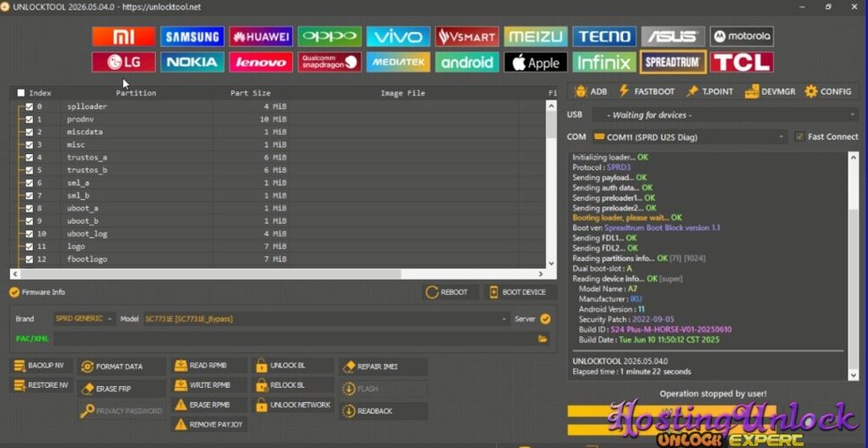This screenshot has width=868, height=448.
Task: Choose the Nokia brand tile
Action: [x=192, y=62]
